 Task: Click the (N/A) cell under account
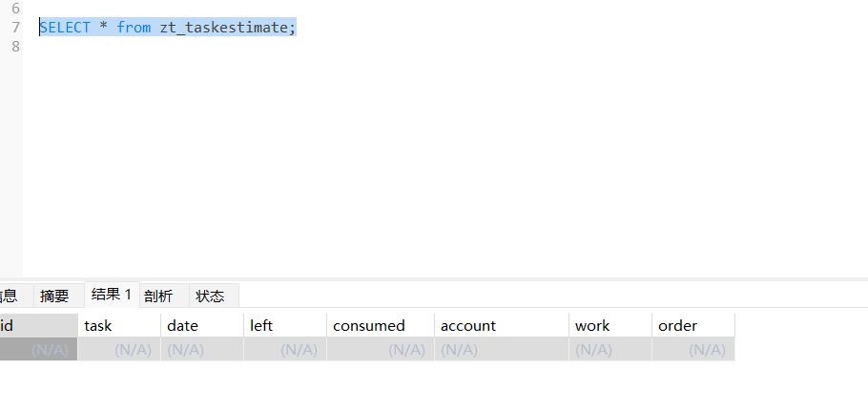click(501, 349)
